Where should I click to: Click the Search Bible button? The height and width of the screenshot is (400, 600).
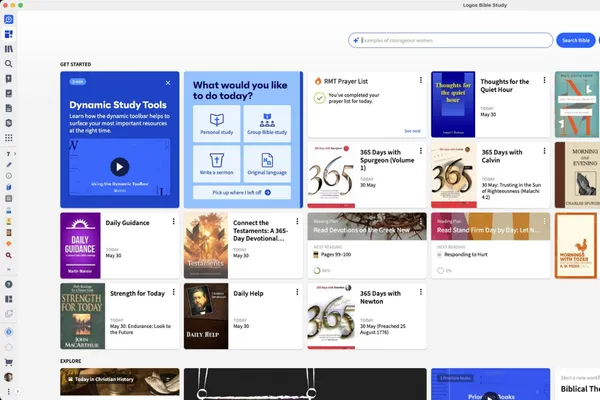coord(576,40)
